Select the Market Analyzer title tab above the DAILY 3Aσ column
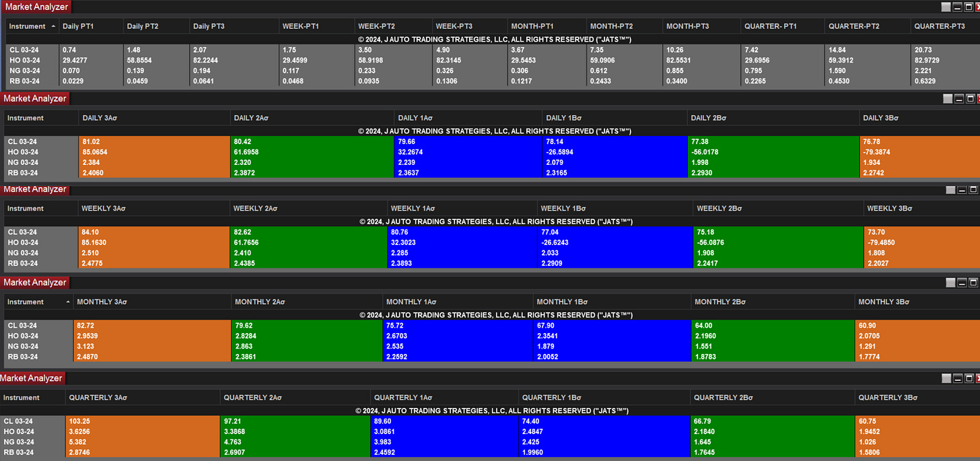Viewport: 980px width, 461px height. [x=36, y=98]
